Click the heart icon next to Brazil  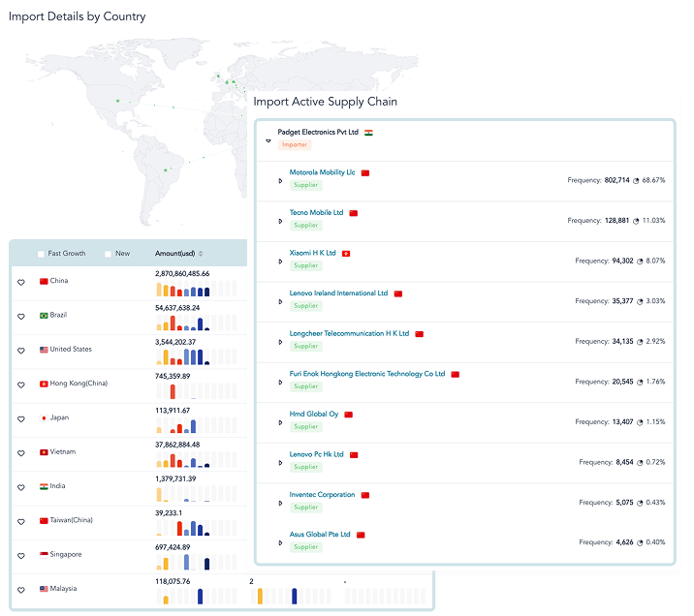pyautogui.click(x=20, y=317)
